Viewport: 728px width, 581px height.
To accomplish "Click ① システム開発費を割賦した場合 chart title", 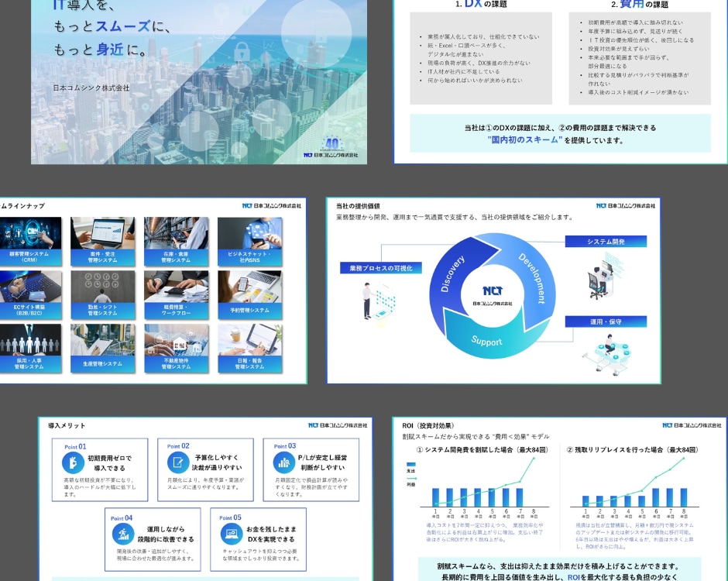I will 482,449.
